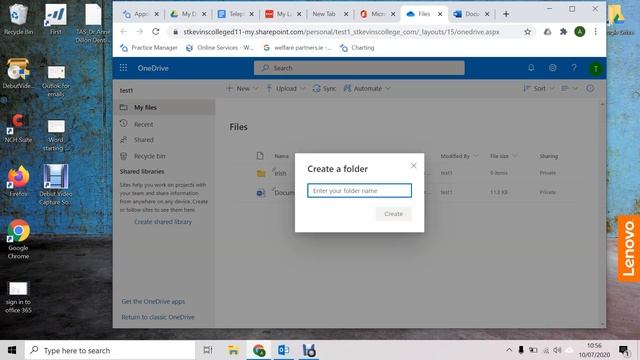Focus the folder name input field
Viewport: 640px width, 360px height.
[359, 191]
